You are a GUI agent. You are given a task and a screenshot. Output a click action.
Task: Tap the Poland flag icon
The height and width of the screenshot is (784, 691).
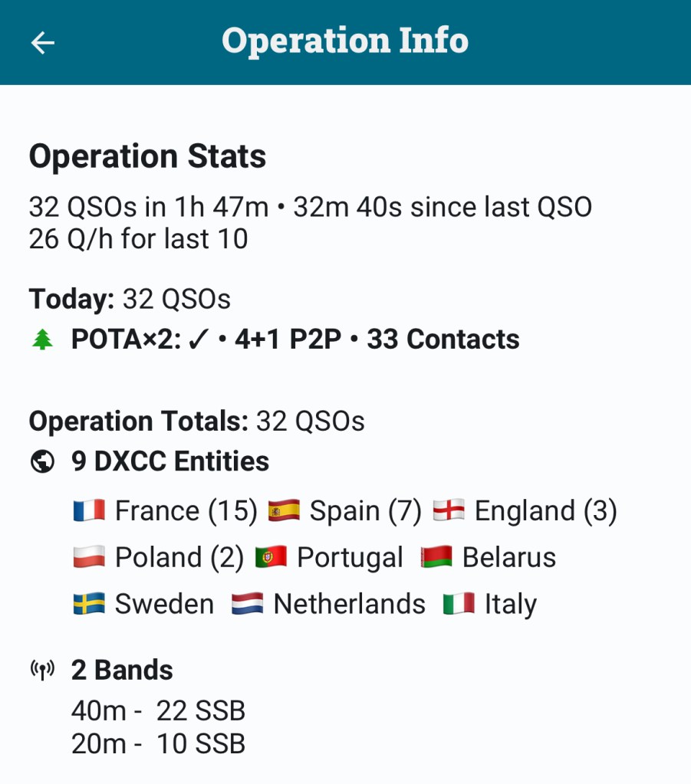pos(89,558)
